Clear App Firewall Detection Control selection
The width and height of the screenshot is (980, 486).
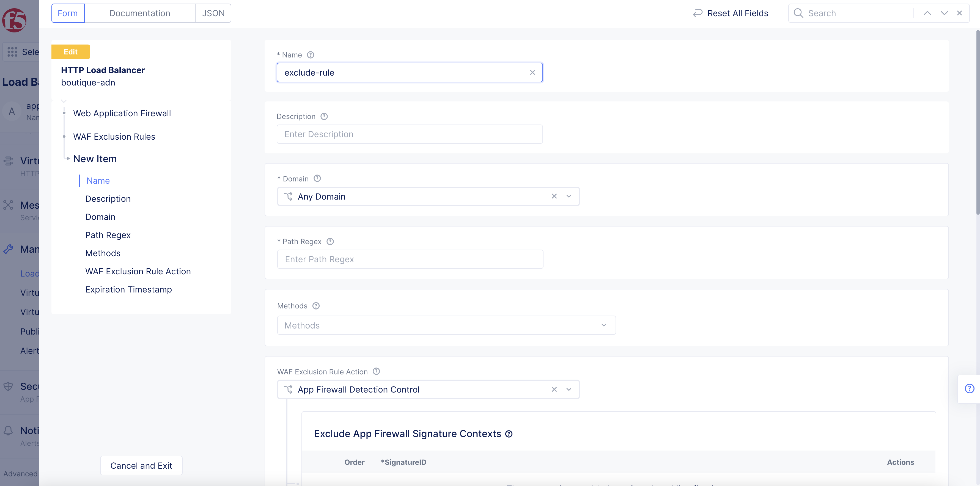(554, 390)
